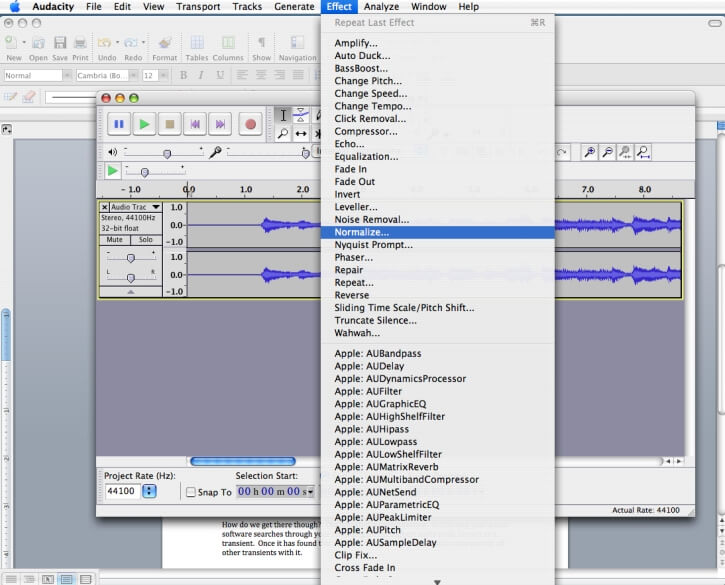Click the Open icon in Word toolbar
Image resolution: width=725 pixels, height=585 pixels.
pos(38,43)
